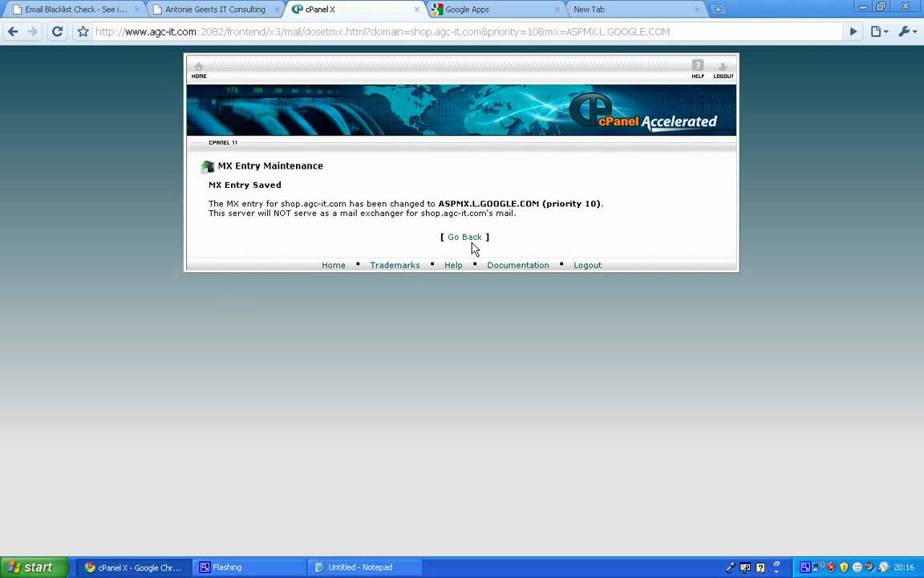The width and height of the screenshot is (924, 578).
Task: Open the footer Home link
Action: coord(334,266)
